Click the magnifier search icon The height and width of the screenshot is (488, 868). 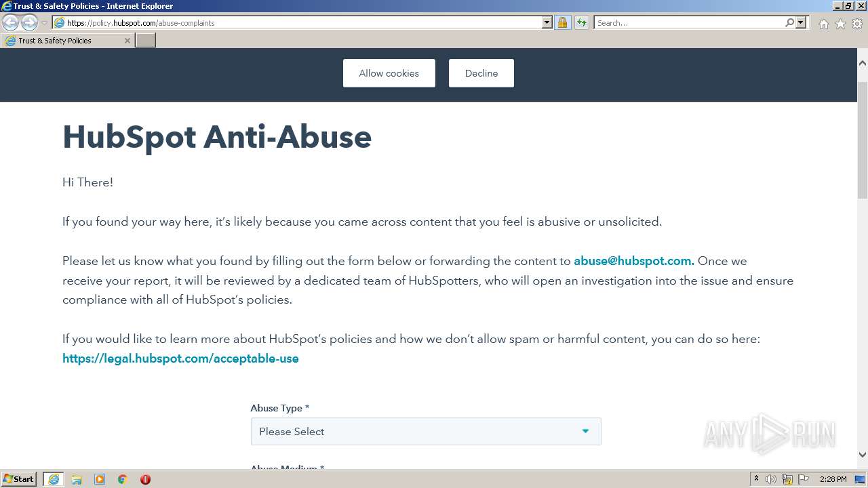pyautogui.click(x=789, y=23)
